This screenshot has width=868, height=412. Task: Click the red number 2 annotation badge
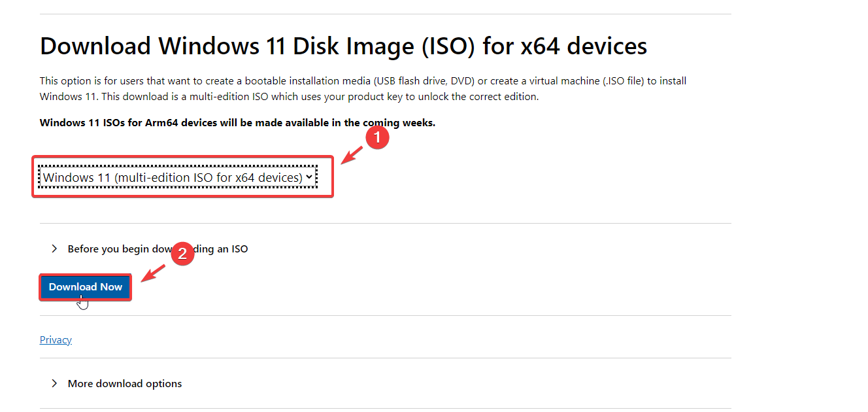tap(182, 254)
